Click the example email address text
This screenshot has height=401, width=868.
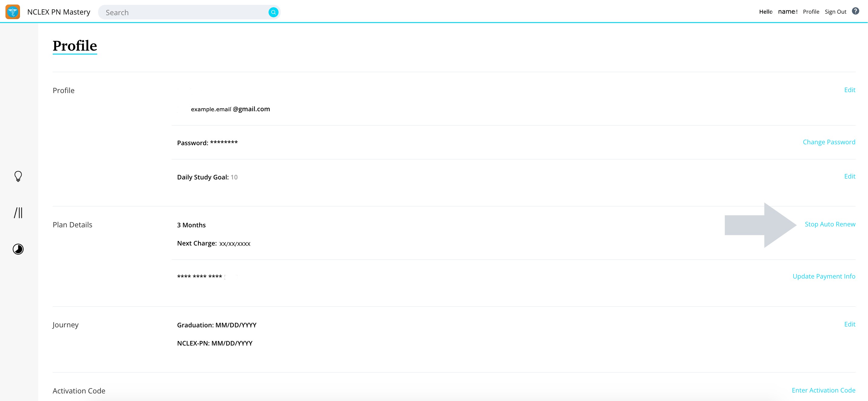coord(230,109)
